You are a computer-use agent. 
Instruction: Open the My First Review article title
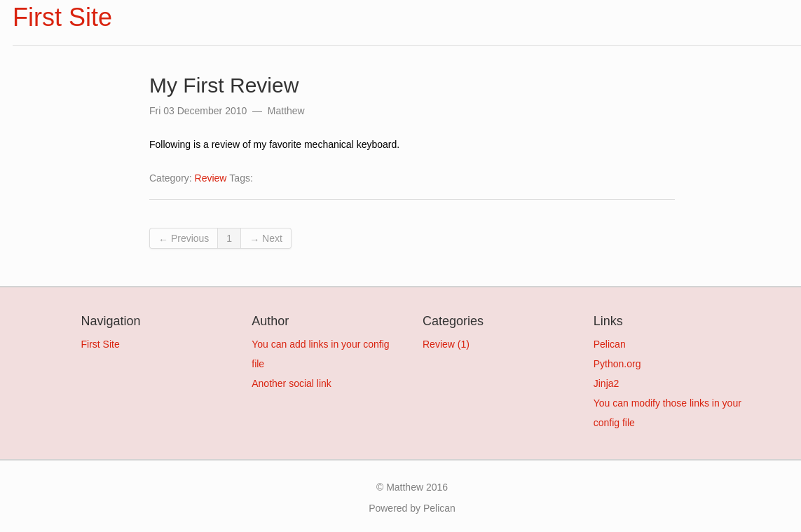click(224, 86)
